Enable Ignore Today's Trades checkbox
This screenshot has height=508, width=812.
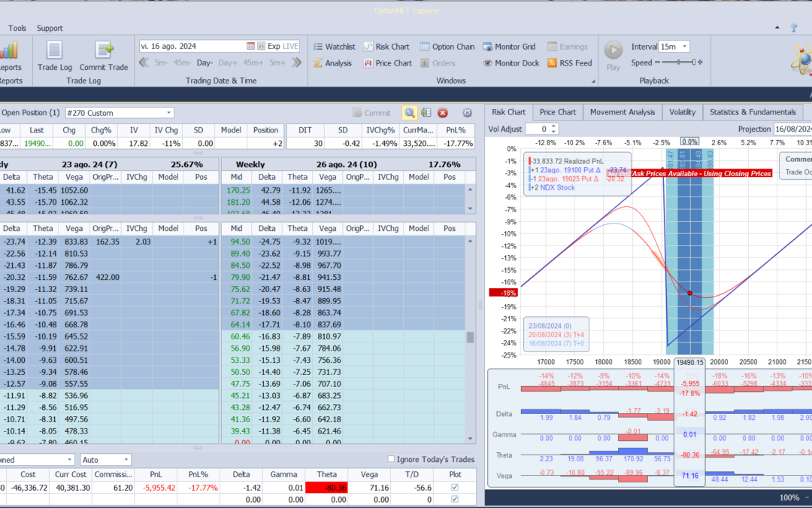pos(391,459)
